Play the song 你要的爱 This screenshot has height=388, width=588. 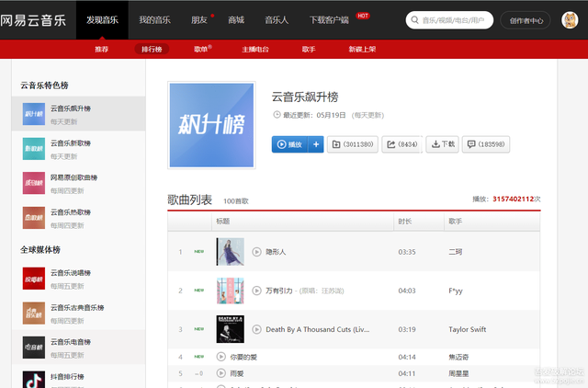[x=221, y=357]
